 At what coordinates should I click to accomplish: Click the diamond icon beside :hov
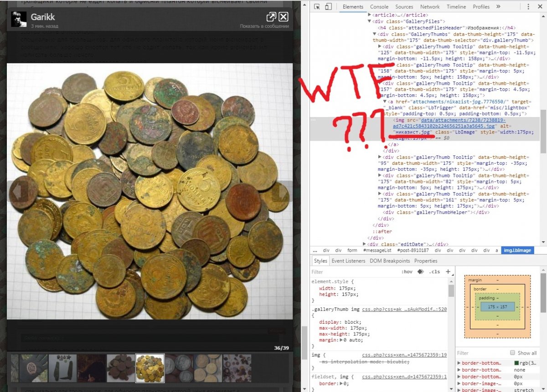click(x=421, y=272)
